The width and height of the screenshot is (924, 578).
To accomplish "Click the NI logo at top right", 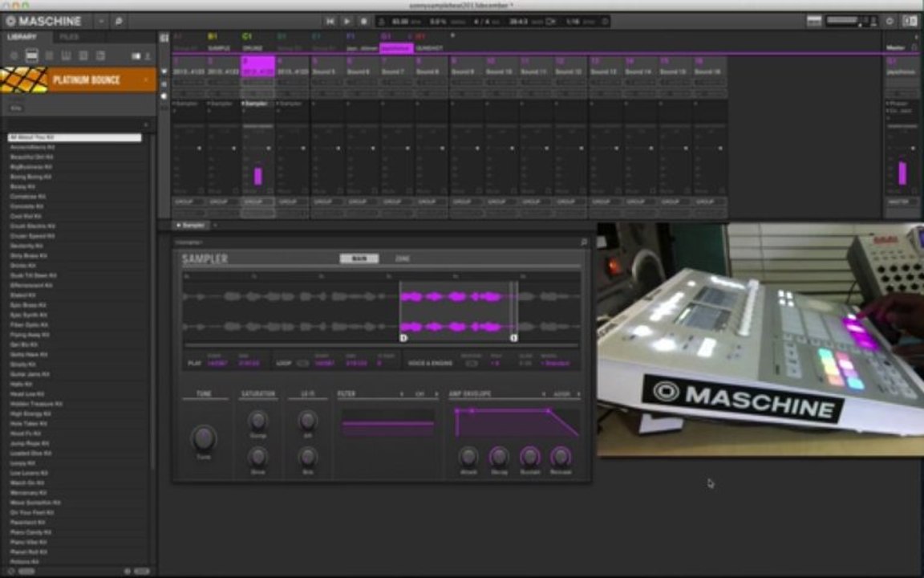I will point(910,21).
